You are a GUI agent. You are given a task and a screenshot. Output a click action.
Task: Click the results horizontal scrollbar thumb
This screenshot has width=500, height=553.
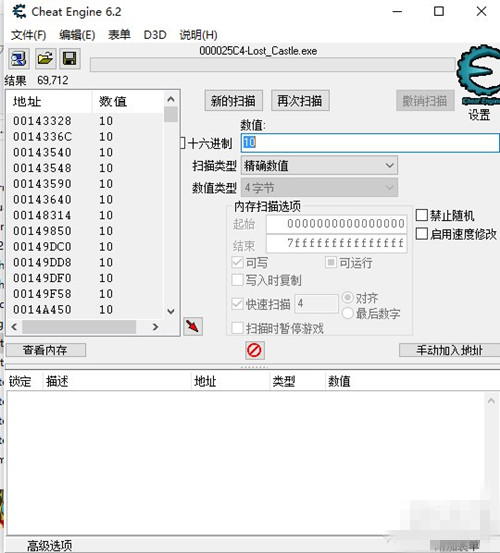(x=79, y=327)
